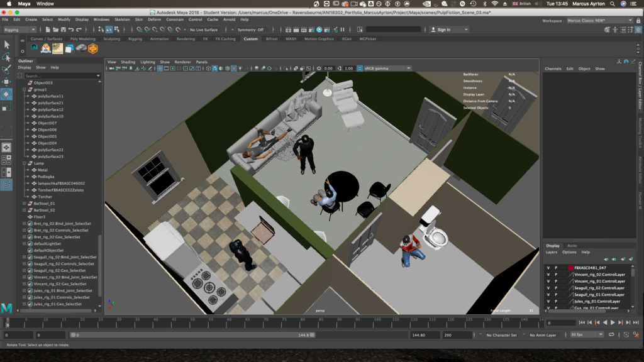Open Layers menu in layer editor
The image size is (644, 362).
552,253
